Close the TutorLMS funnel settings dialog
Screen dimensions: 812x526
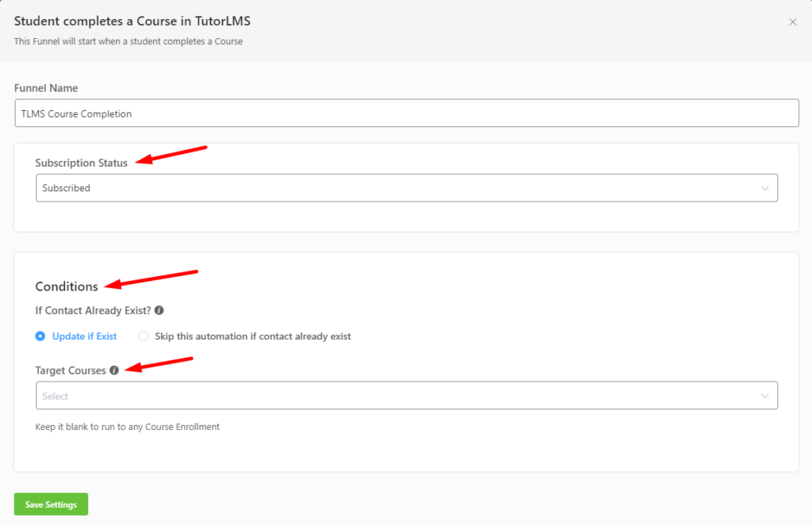point(792,21)
